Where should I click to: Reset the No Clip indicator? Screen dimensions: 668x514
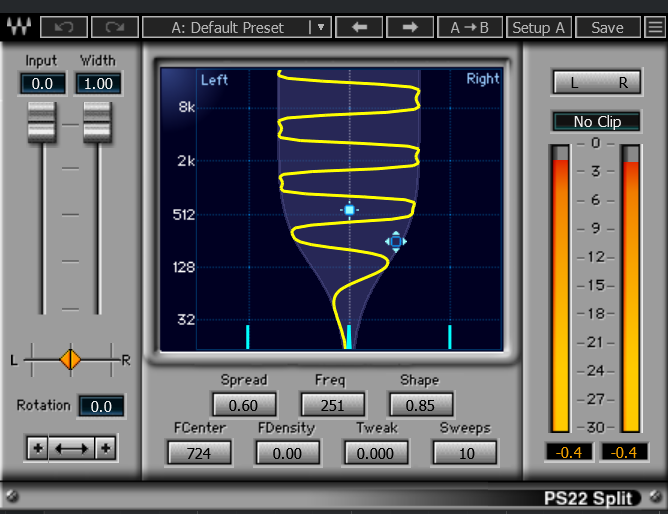point(596,122)
